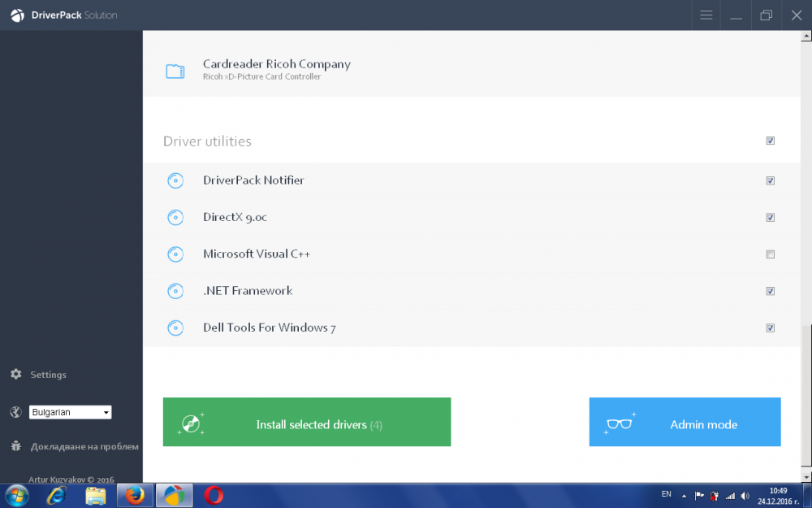Open the hamburger menu in title bar
This screenshot has height=508, width=812.
pos(706,15)
